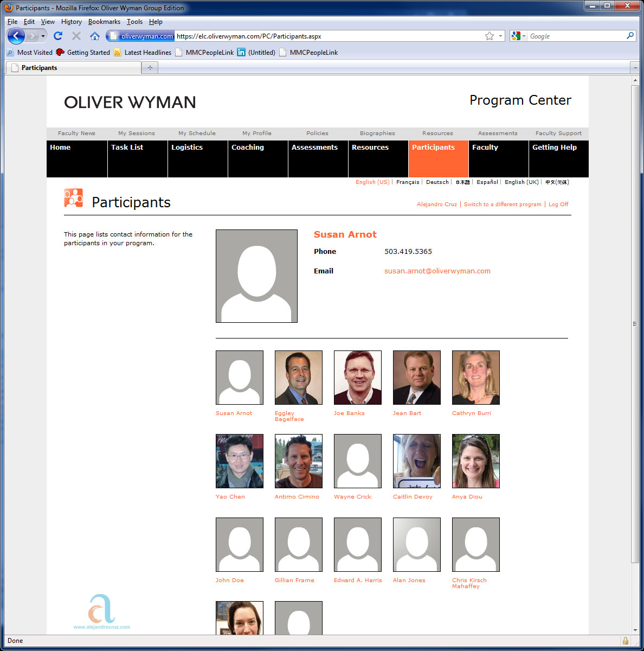Select Antimo Cimino's photo thumbnail
Image resolution: width=644 pixels, height=651 pixels.
click(x=299, y=461)
